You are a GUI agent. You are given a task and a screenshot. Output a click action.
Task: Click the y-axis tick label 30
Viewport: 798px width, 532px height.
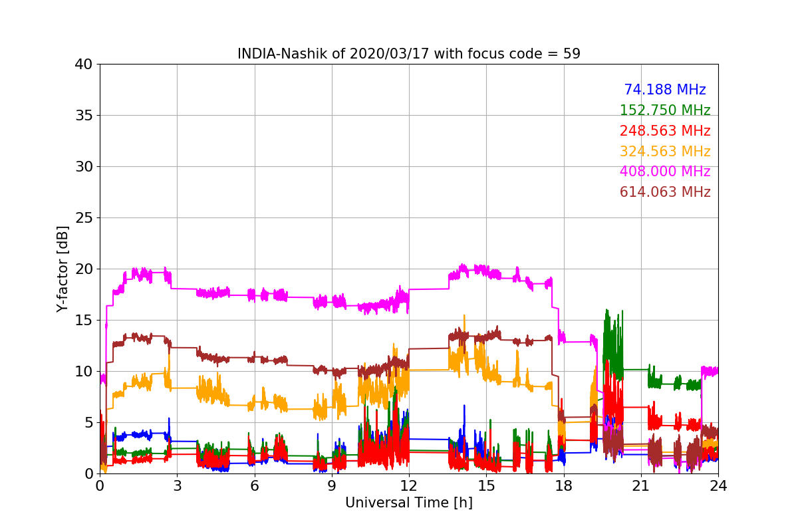click(x=83, y=167)
